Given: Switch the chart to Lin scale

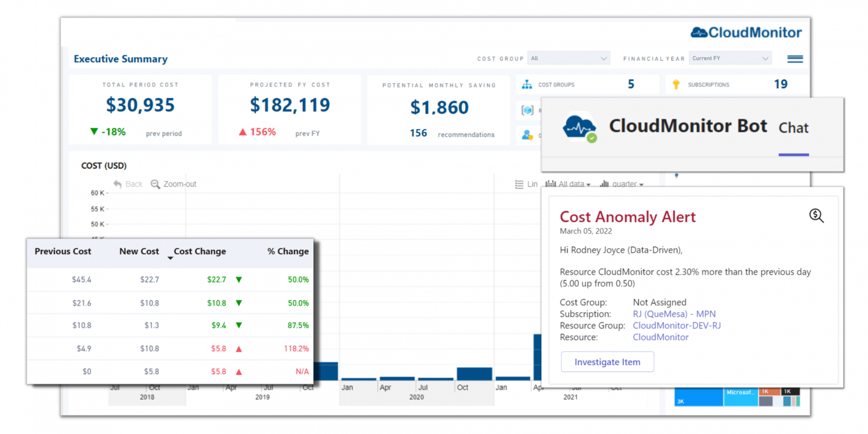Looking at the screenshot, I should point(533,184).
